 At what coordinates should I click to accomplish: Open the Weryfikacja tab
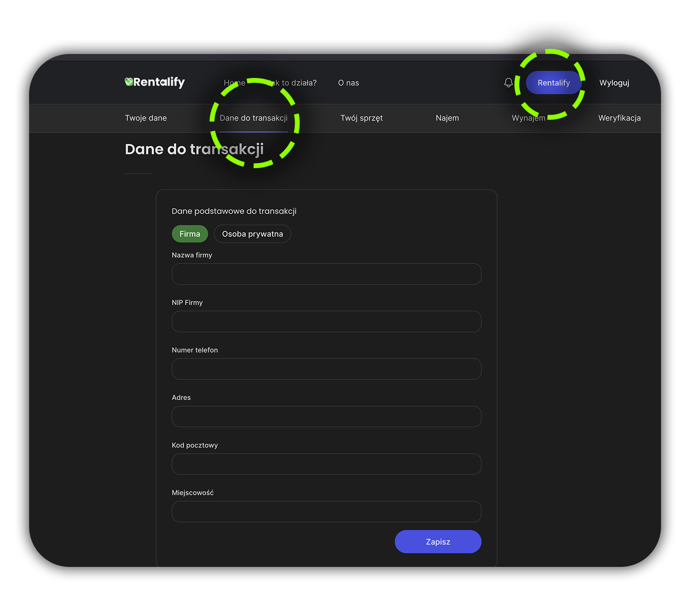(619, 118)
